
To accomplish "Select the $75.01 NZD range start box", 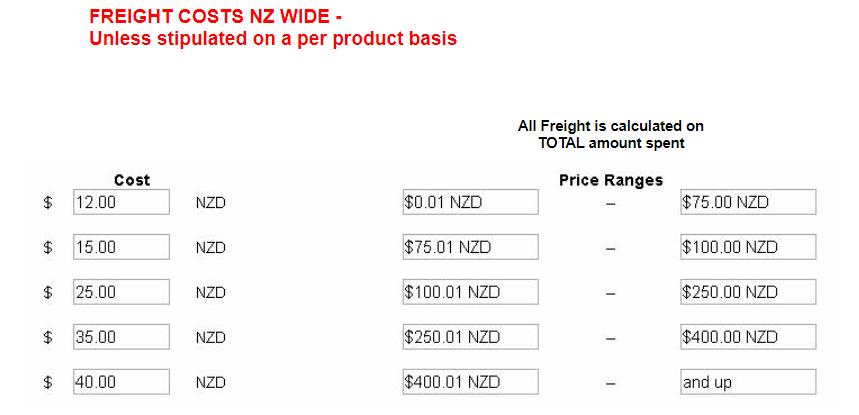I will coord(471,247).
